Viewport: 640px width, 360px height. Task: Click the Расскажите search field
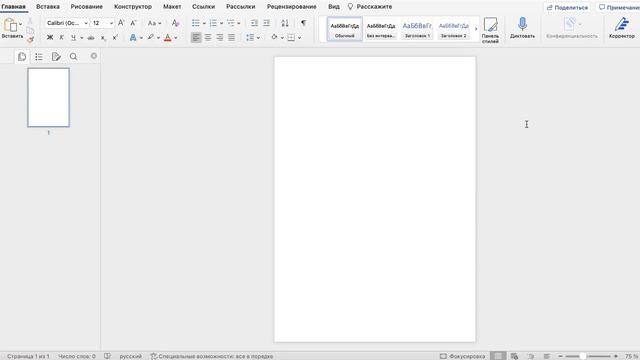tap(370, 7)
